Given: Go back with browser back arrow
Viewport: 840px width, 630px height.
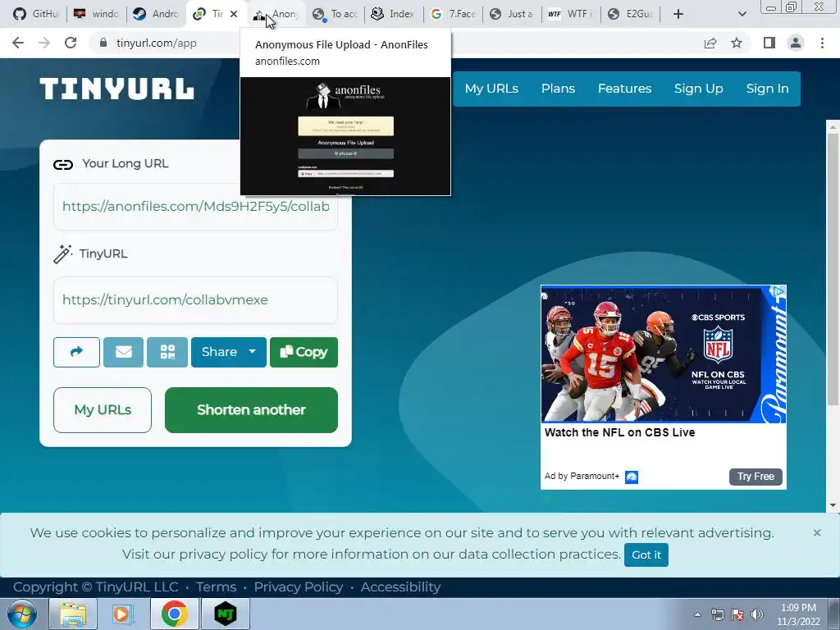Looking at the screenshot, I should point(18,43).
